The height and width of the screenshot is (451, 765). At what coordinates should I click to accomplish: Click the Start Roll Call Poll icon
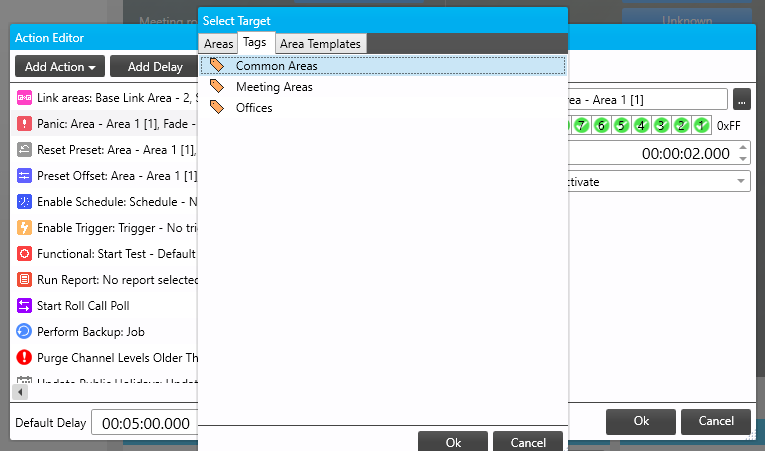pos(24,306)
